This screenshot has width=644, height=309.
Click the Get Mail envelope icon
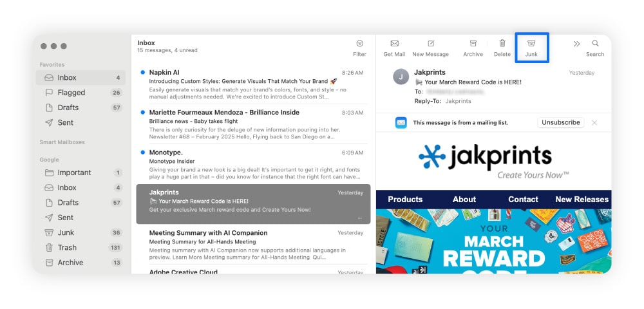pyautogui.click(x=394, y=44)
